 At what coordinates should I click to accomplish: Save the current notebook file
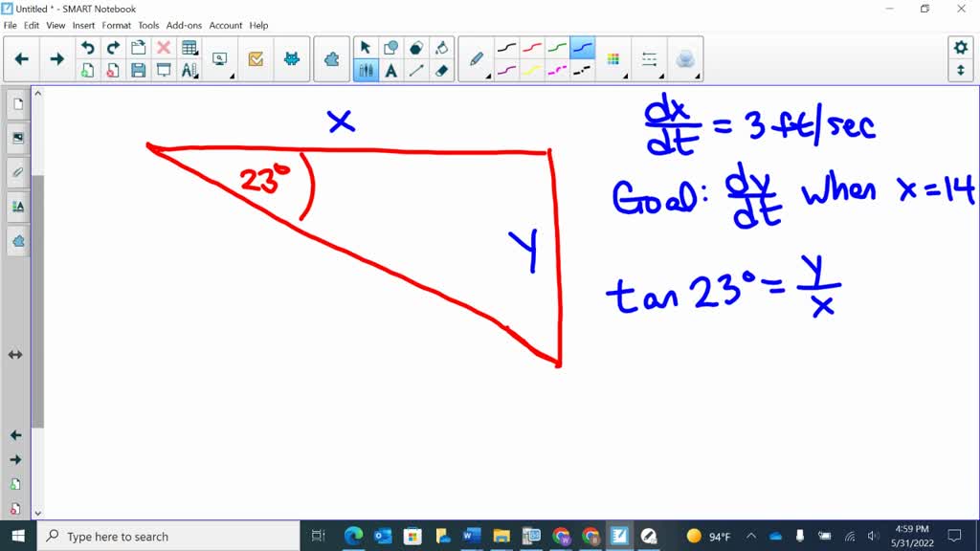click(138, 68)
